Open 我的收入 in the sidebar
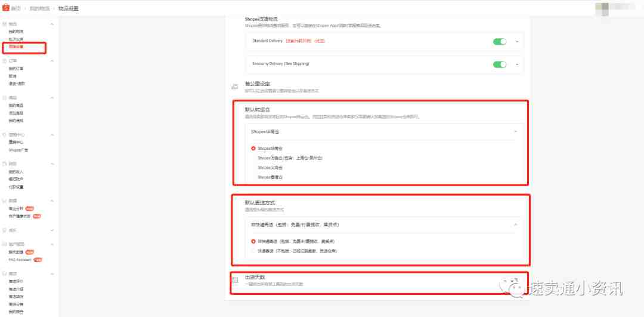The width and height of the screenshot is (644, 317). point(16,171)
